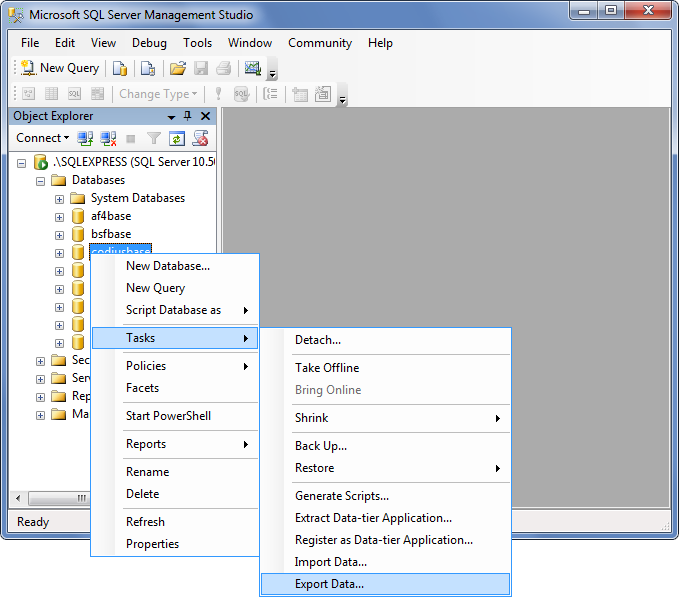This screenshot has width=679, height=597.
Task: Click the Open File folder icon
Action: click(178, 68)
